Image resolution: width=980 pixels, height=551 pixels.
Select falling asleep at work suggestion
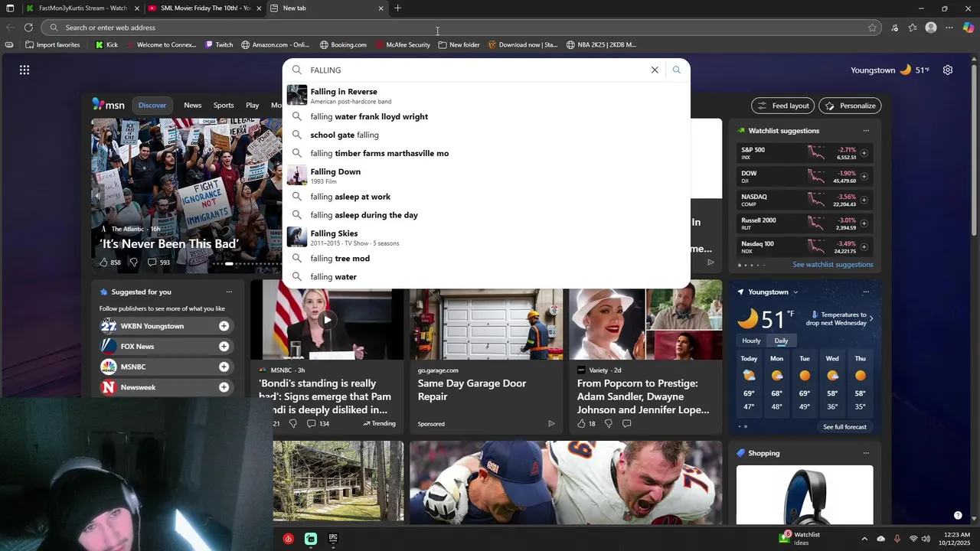[486, 197]
